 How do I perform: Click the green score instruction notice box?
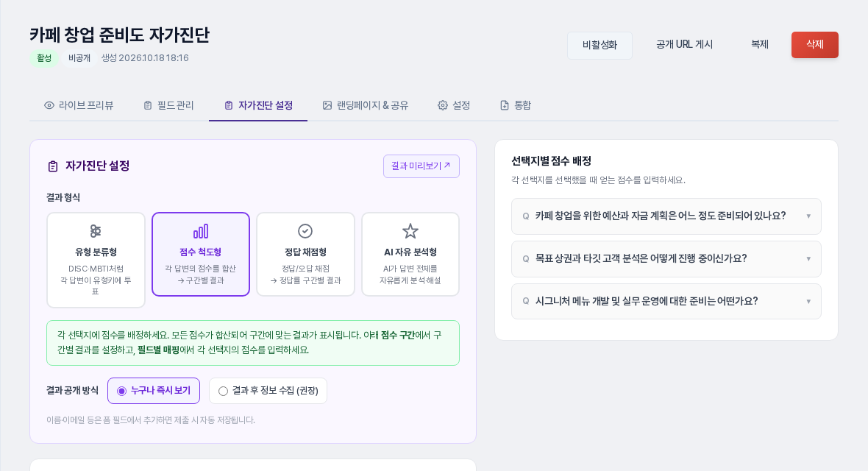(253, 343)
